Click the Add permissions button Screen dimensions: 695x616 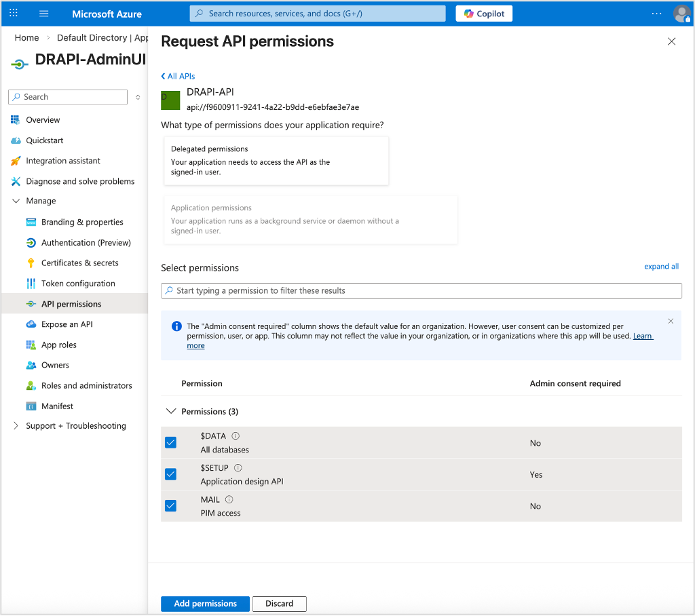(205, 603)
